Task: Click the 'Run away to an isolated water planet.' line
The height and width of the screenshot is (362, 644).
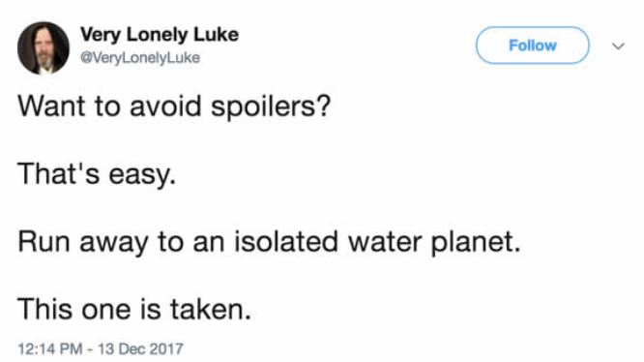Action: coord(270,242)
